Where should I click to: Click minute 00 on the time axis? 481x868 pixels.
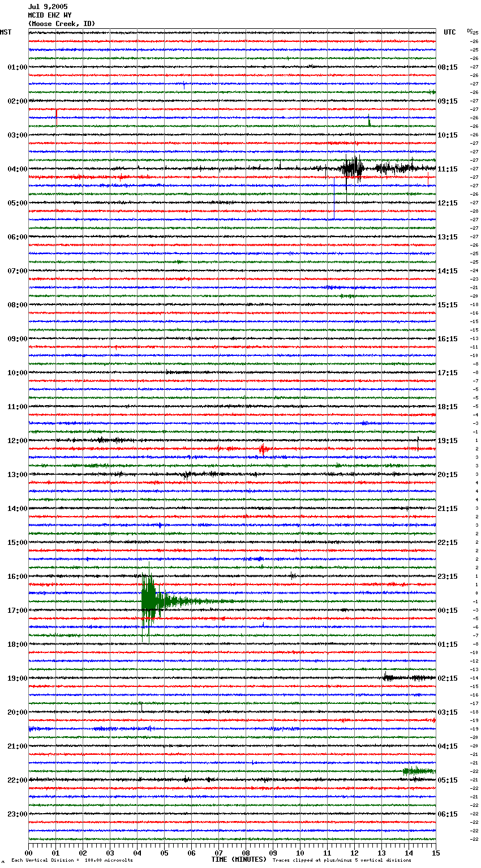(x=28, y=853)
